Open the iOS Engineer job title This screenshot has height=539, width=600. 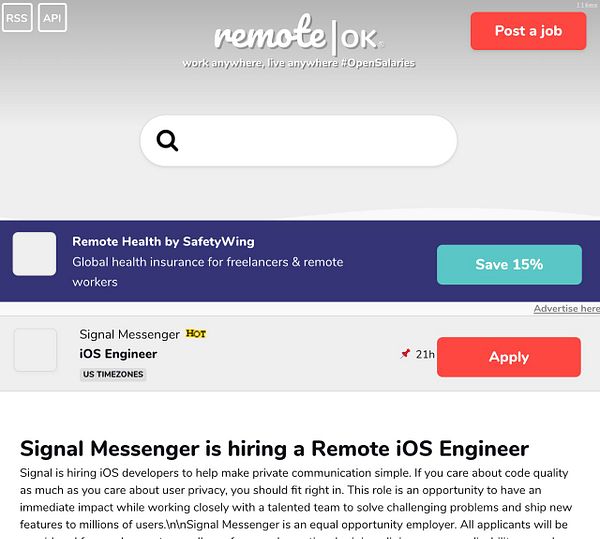point(118,354)
